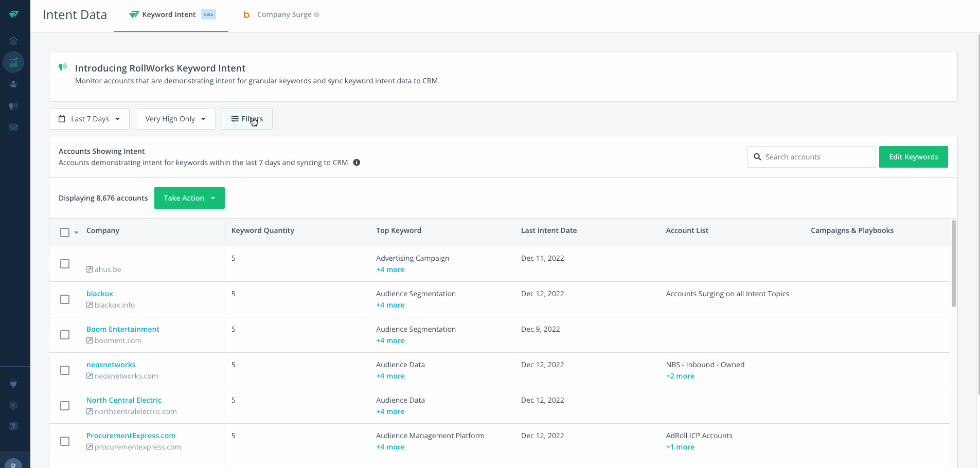Viewport: 980px width, 468px height.
Task: Open select-all caret beside header checkbox
Action: 76,232
